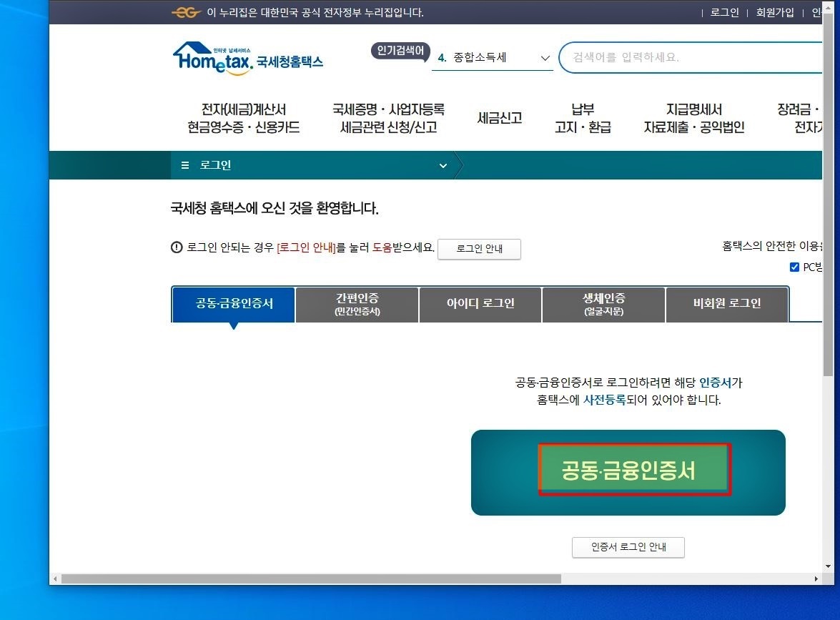Click the scroll-right arrow of horizontal scrollbar
Viewport: 840px width, 620px height.
coord(816,579)
